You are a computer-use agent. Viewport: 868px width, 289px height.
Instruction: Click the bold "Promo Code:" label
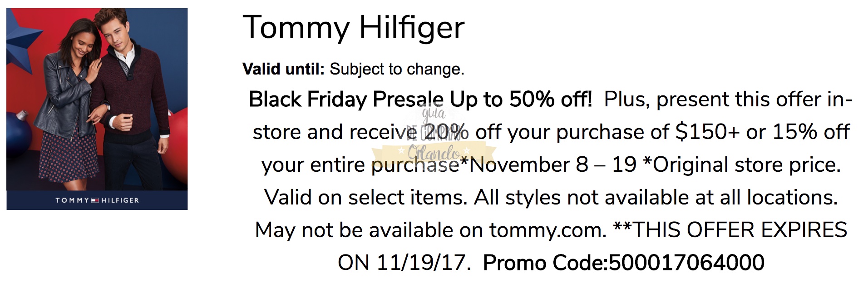click(545, 263)
